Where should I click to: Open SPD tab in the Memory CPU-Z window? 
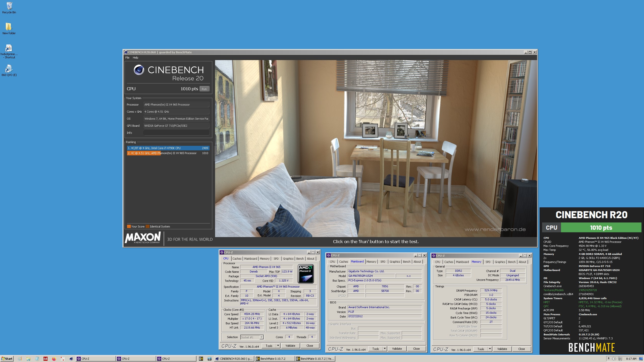tap(488, 262)
